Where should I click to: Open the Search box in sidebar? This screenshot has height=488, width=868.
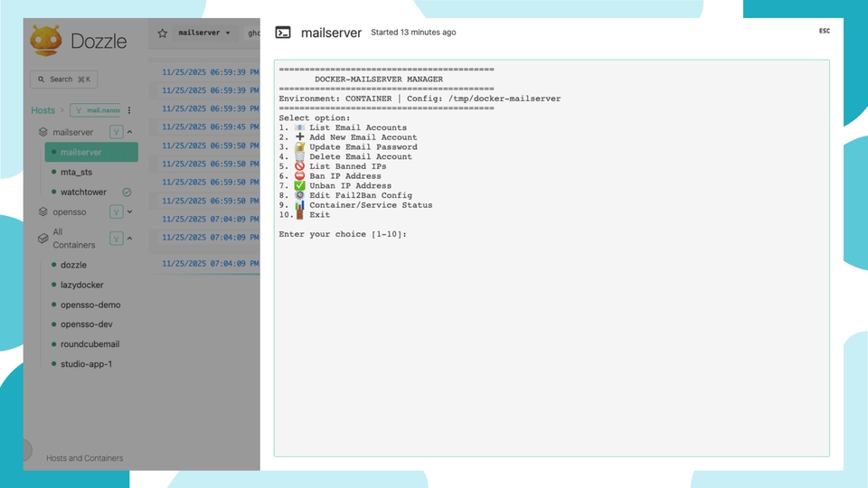63,80
